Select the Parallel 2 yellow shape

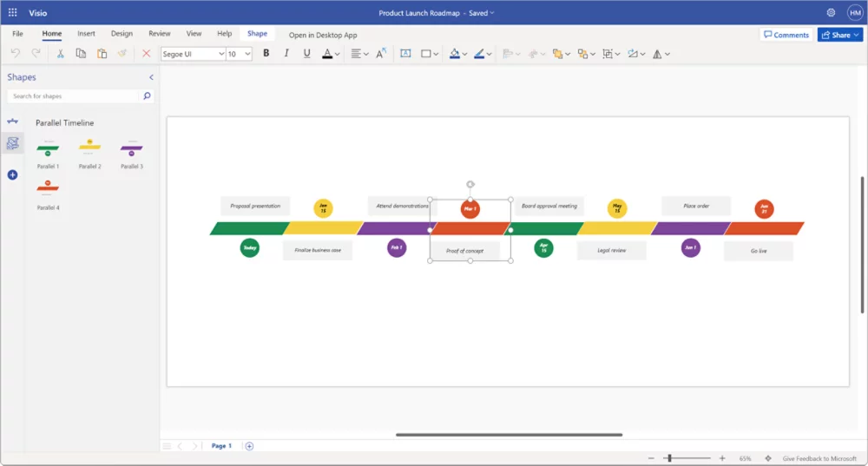click(x=89, y=154)
